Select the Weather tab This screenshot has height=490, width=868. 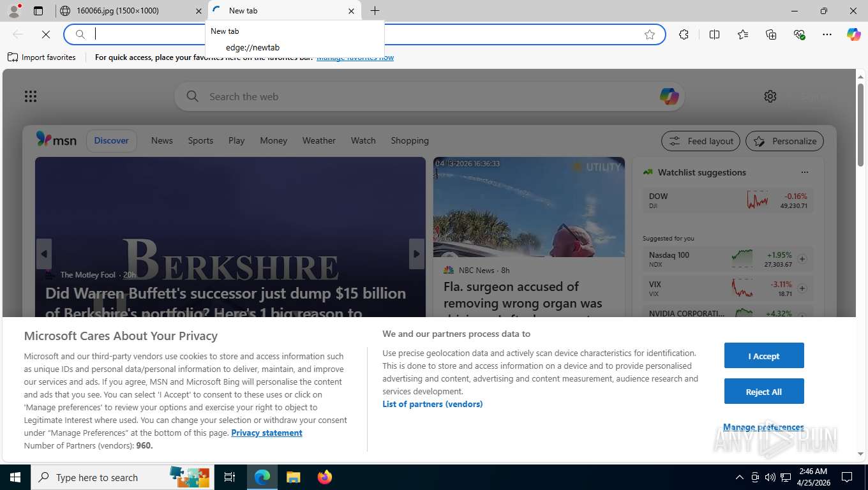pyautogui.click(x=319, y=140)
